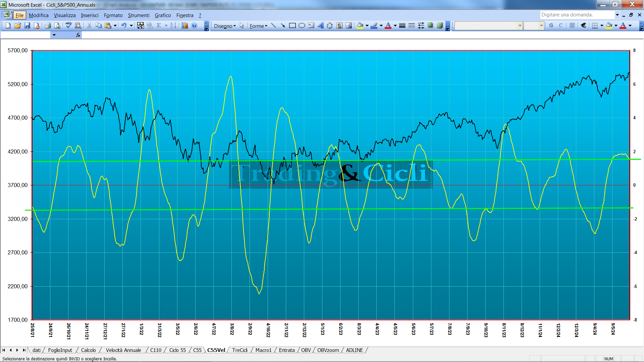This screenshot has width=644, height=362.
Task: Open the Forme shapes dropdown
Action: pos(258,26)
